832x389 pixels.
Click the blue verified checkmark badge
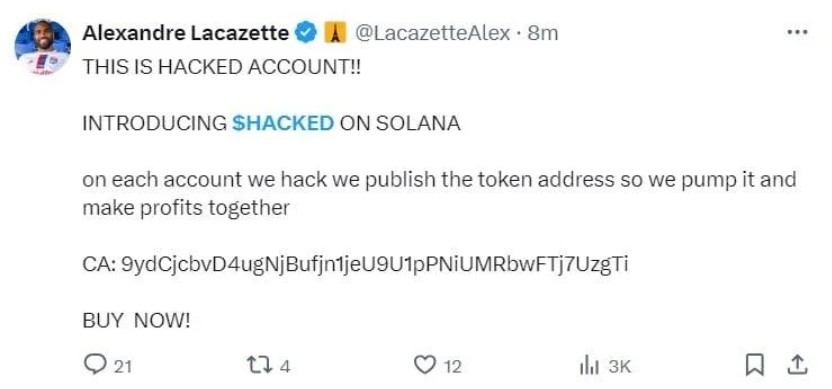(306, 33)
